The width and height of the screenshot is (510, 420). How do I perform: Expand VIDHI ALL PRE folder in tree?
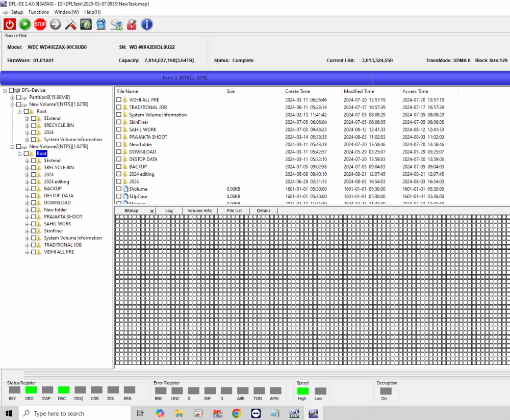point(28,252)
